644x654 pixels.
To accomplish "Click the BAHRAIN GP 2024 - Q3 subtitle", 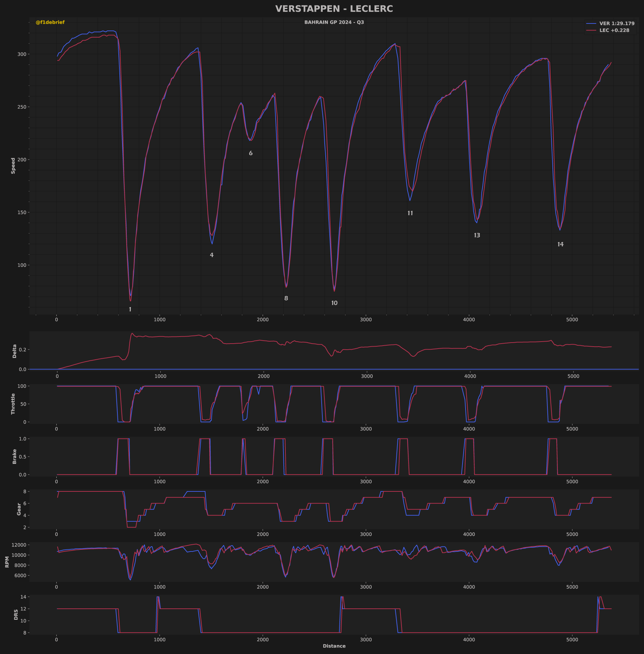I will coord(334,22).
